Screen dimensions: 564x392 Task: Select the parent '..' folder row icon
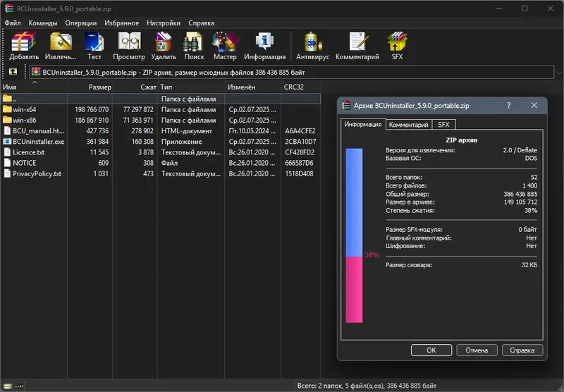[x=7, y=98]
